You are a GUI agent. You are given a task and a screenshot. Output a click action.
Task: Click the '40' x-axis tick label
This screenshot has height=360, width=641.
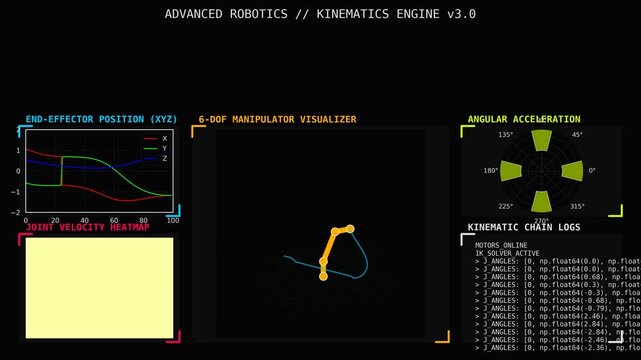tap(85, 221)
